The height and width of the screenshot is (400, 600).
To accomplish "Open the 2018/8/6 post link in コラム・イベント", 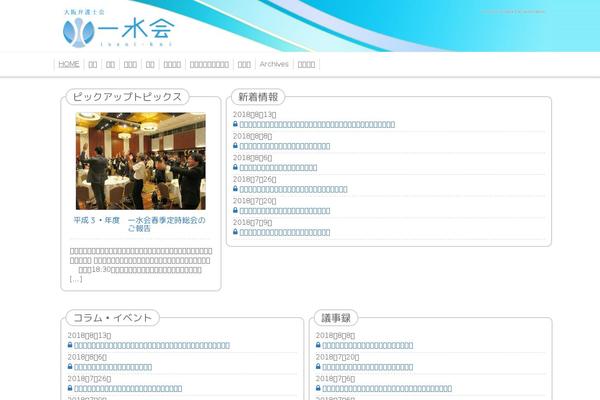I will coord(113,367).
